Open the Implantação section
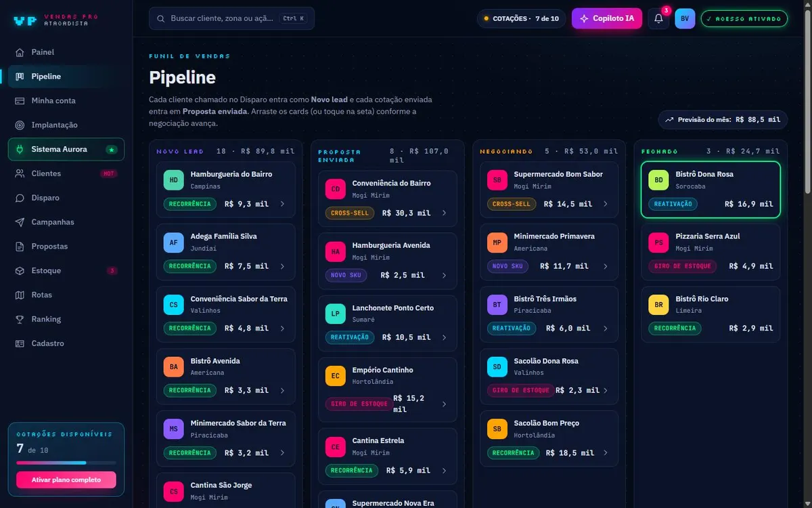Viewport: 812px width, 508px height. pos(66,125)
